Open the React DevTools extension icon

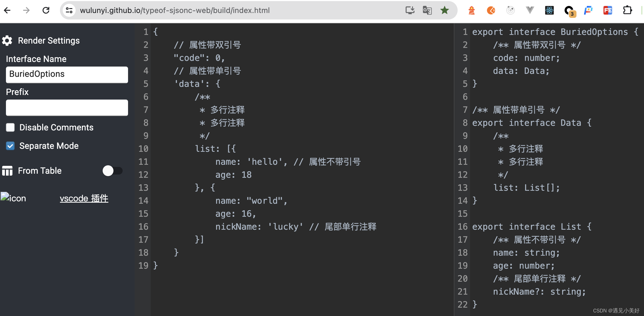549,10
